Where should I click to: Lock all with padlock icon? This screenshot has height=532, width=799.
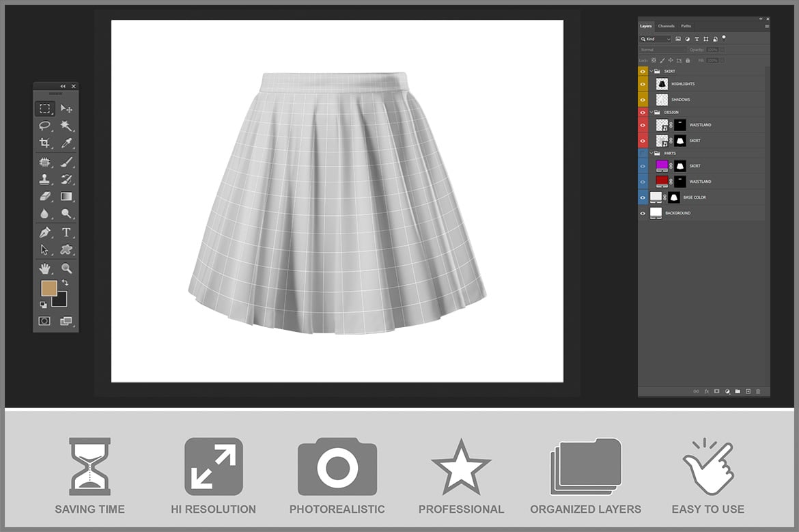click(x=688, y=60)
